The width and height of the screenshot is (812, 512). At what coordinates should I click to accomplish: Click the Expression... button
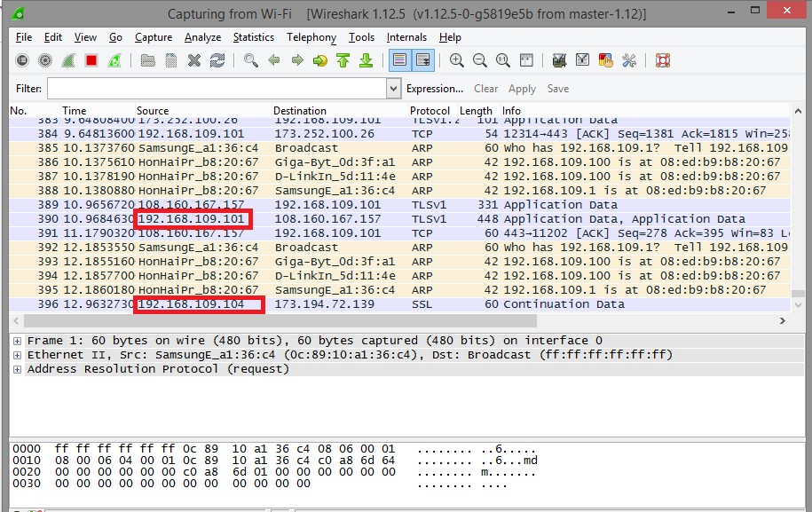coord(435,89)
